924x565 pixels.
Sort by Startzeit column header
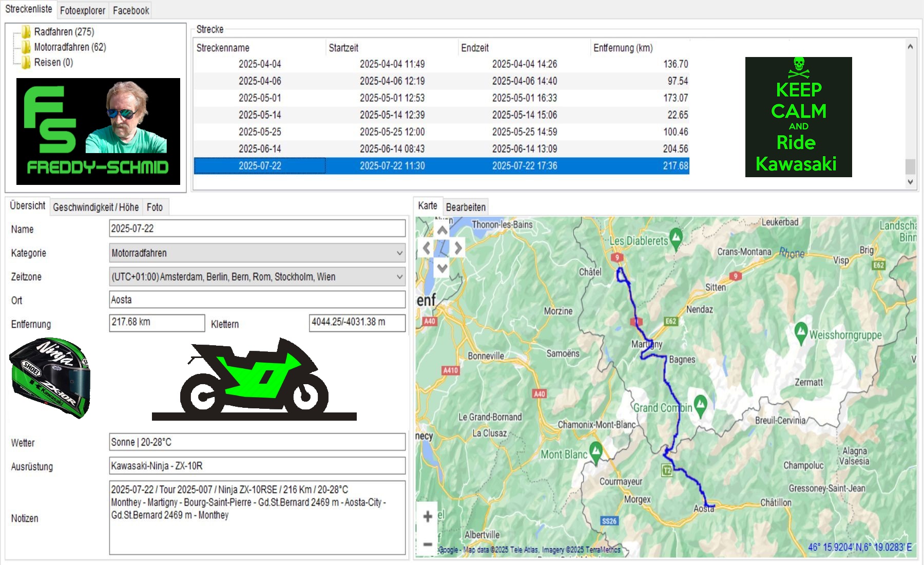[392, 48]
